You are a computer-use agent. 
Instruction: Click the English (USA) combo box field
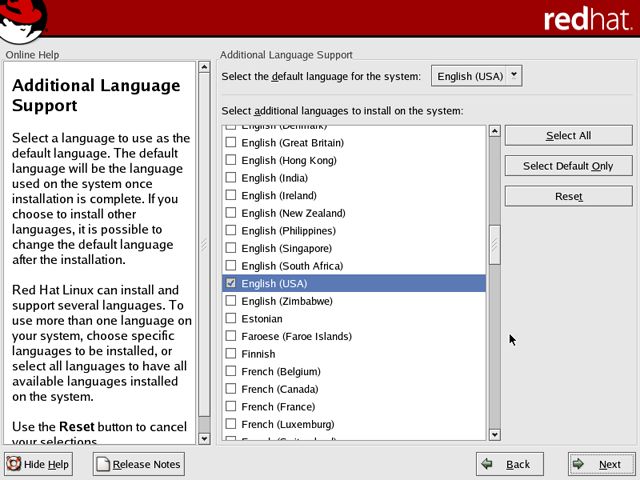pyautogui.click(x=468, y=75)
